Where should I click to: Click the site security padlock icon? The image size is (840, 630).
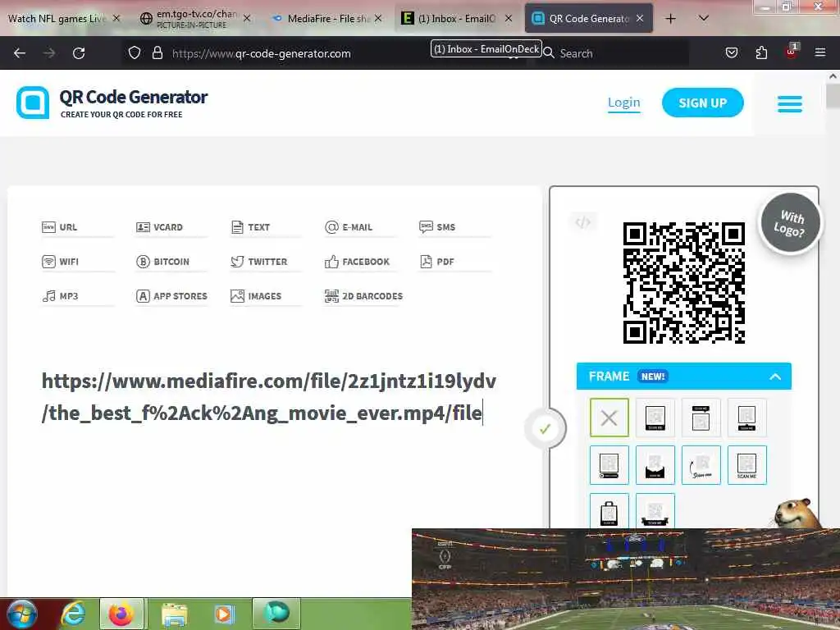point(157,53)
